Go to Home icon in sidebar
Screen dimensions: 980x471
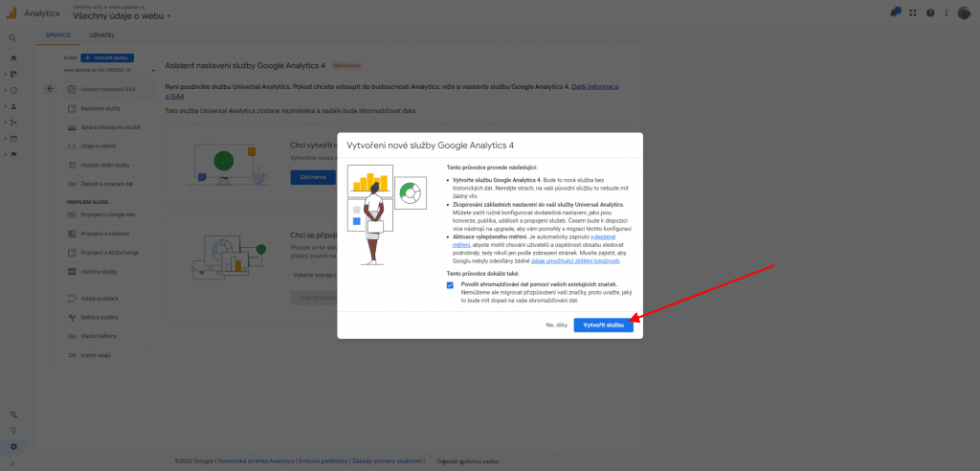[x=13, y=58]
